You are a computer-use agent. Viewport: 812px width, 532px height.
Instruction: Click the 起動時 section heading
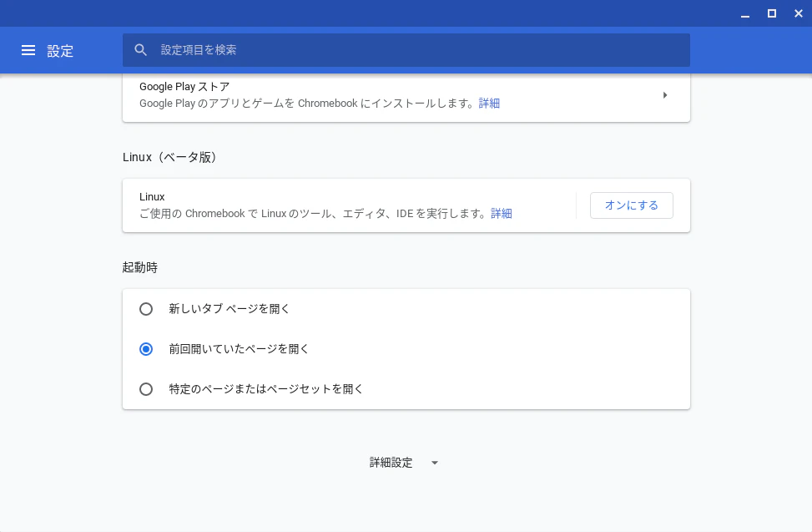(x=140, y=267)
